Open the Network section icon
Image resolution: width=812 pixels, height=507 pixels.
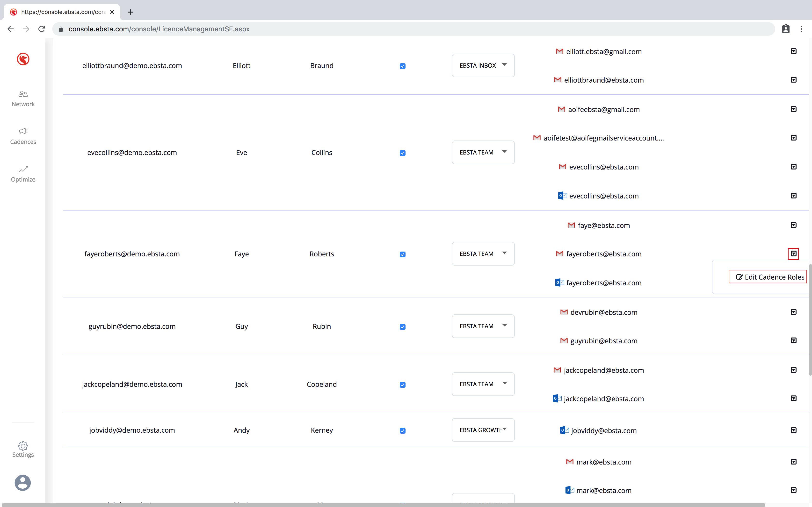[23, 94]
